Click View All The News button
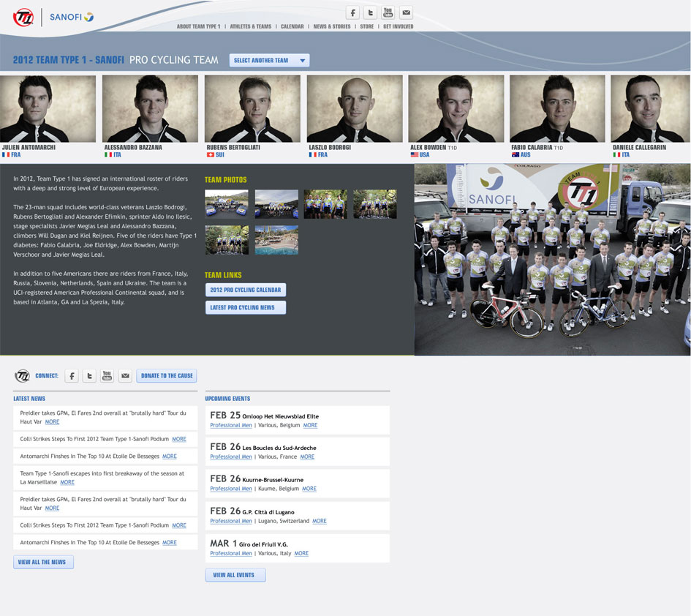 coord(43,562)
